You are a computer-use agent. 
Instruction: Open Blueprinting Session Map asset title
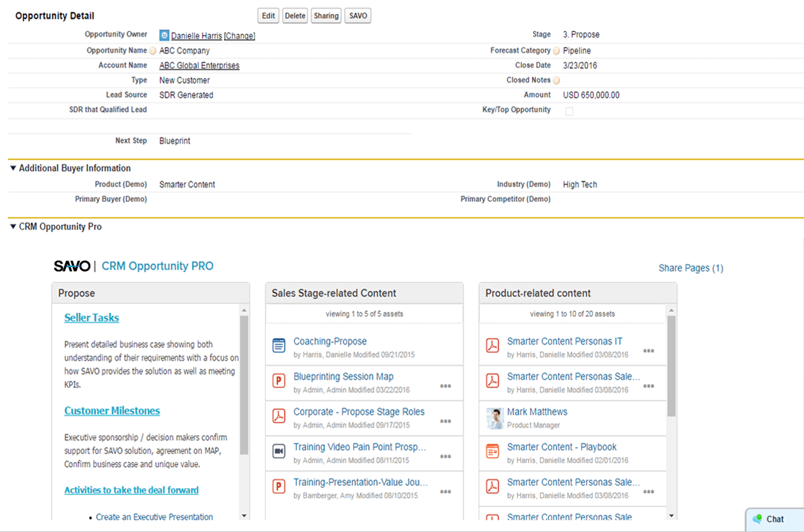[344, 376]
